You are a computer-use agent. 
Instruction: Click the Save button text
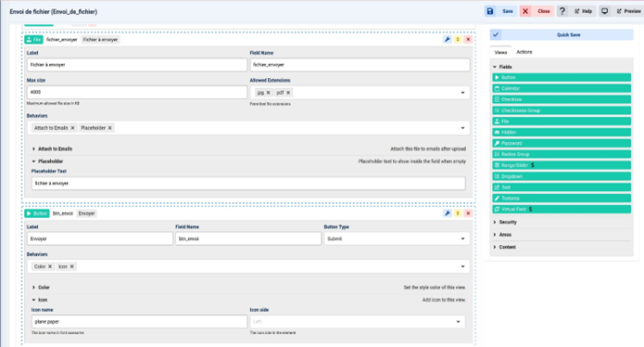[x=508, y=11]
